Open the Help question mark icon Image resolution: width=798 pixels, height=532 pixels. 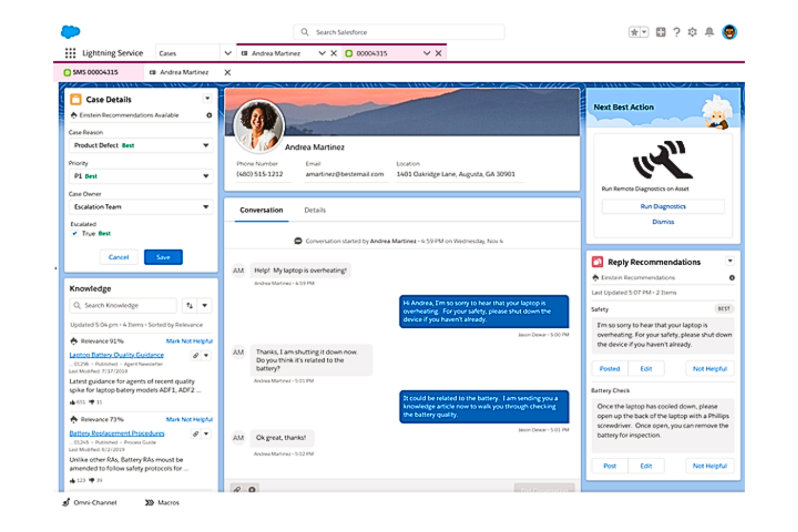(x=677, y=32)
